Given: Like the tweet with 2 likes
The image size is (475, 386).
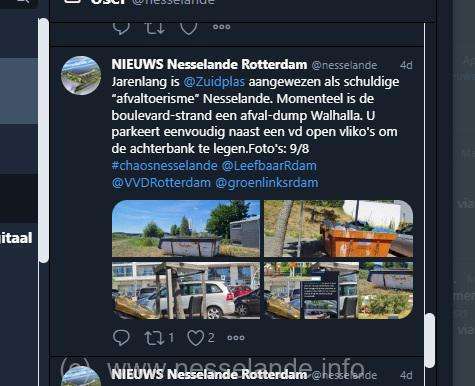Looking at the screenshot, I should click(x=195, y=338).
